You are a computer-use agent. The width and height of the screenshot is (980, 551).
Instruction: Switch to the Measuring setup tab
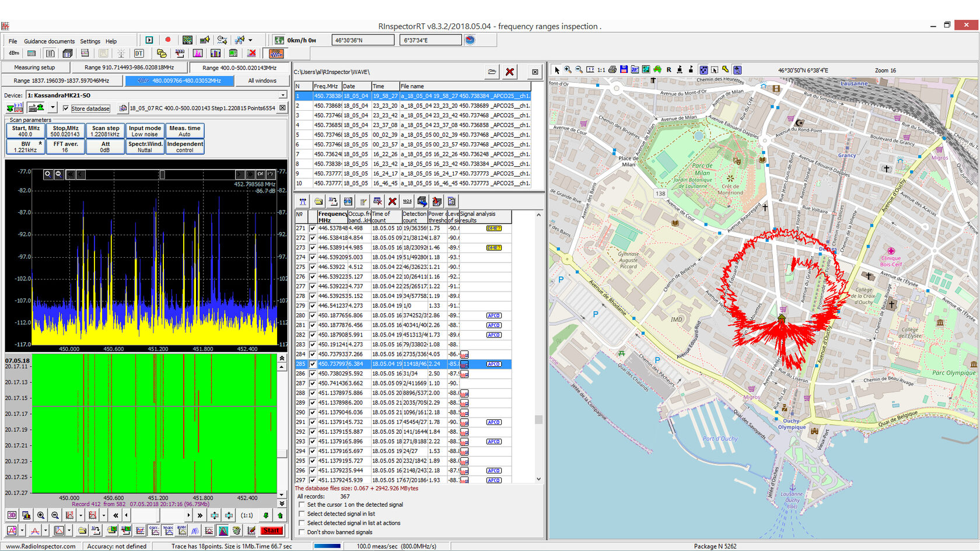coord(34,68)
